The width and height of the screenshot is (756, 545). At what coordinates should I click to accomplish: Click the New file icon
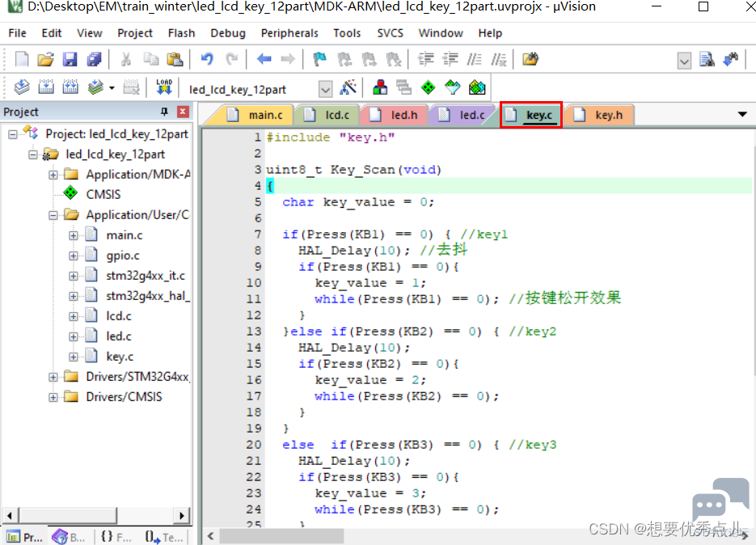(22, 59)
